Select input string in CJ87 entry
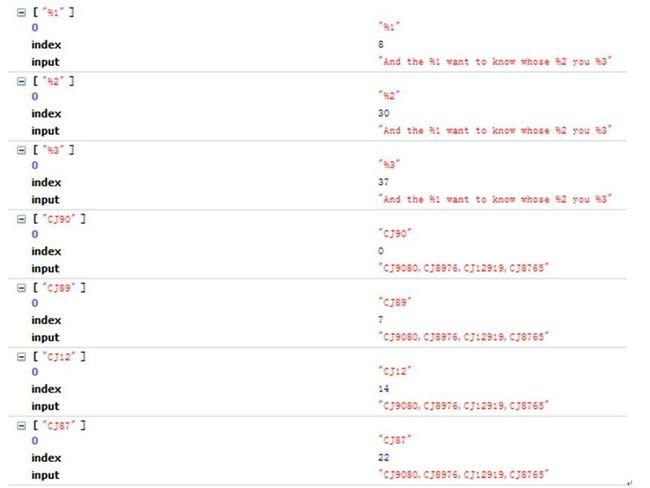This screenshot has height=488, width=650. point(463,474)
